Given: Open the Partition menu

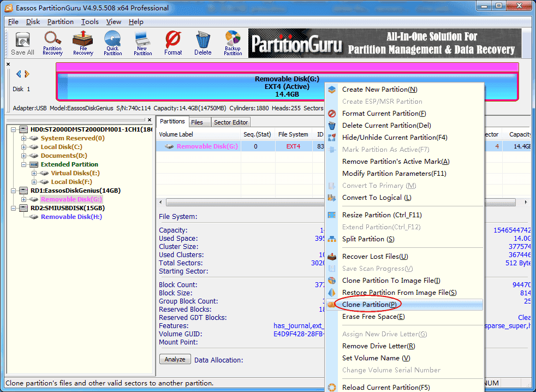Looking at the screenshot, I should pyautogui.click(x=60, y=21).
